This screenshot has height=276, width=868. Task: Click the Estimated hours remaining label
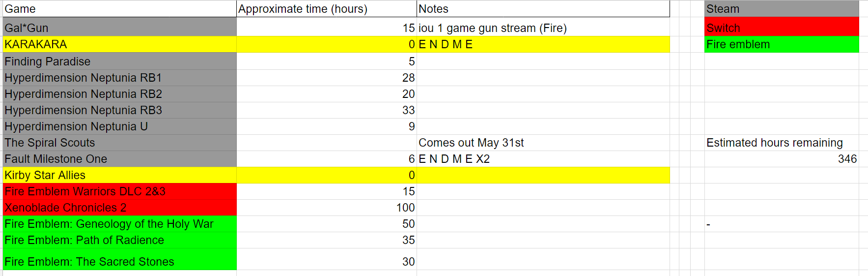775,143
